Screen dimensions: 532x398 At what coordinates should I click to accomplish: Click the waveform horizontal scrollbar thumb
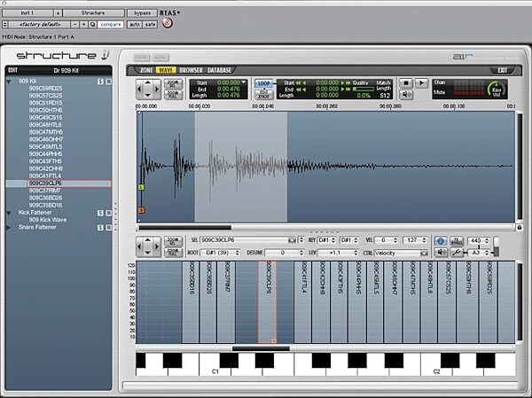185,228
